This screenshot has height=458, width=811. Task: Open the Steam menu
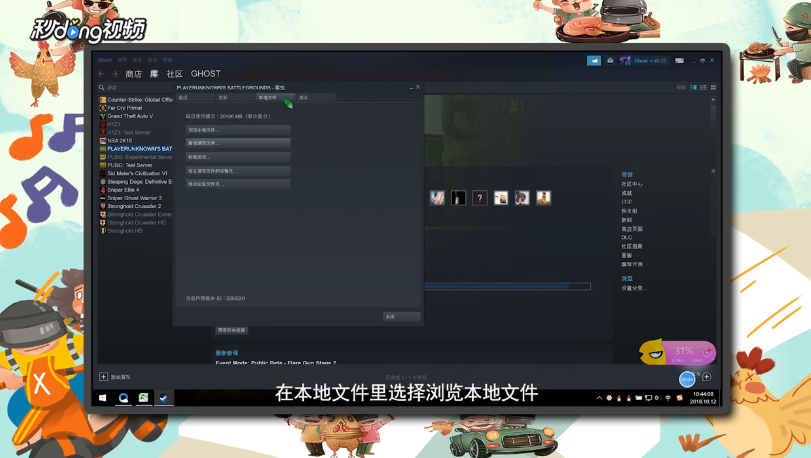(105, 60)
